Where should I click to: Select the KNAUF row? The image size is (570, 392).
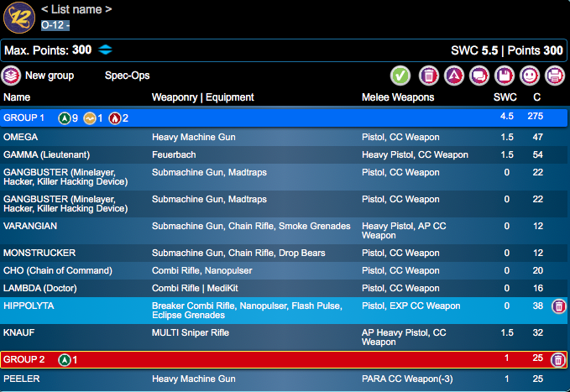point(284,337)
